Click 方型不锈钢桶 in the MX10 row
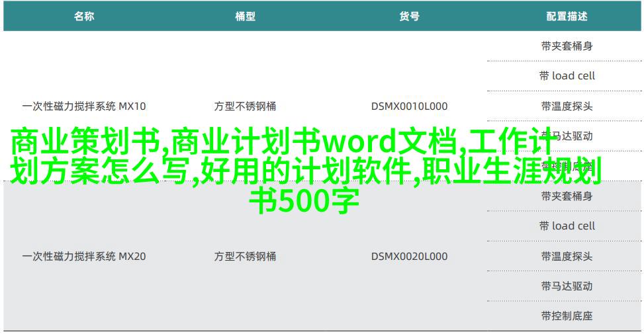 [245, 106]
